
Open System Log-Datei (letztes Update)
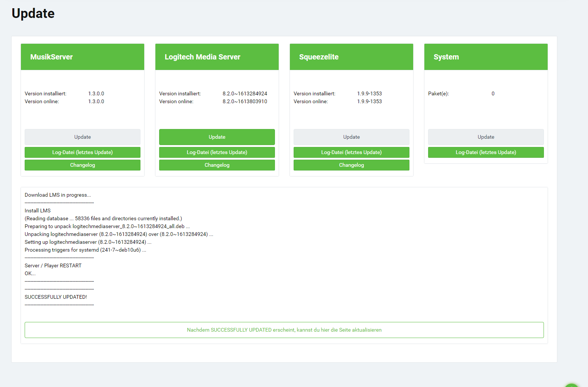click(486, 152)
